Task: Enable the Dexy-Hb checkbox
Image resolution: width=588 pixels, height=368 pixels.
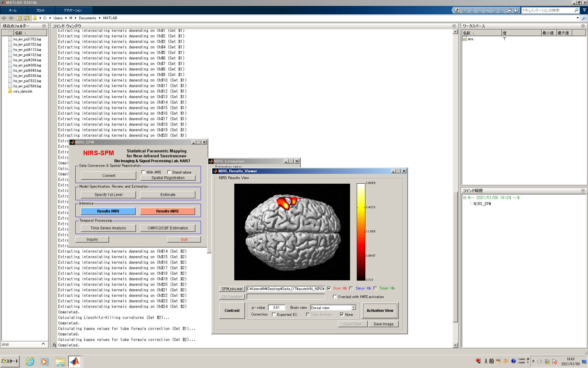Action: 351,288
